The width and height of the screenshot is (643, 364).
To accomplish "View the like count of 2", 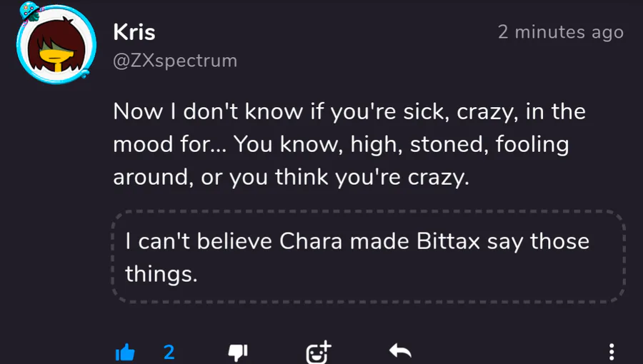I will 169,352.
